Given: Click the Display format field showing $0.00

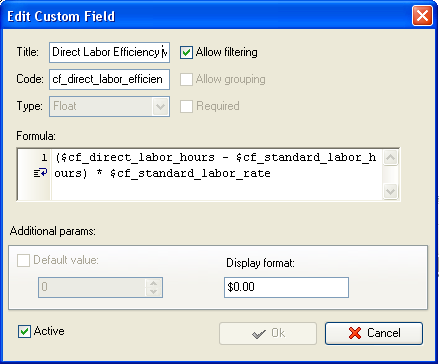Looking at the screenshot, I should (286, 287).
